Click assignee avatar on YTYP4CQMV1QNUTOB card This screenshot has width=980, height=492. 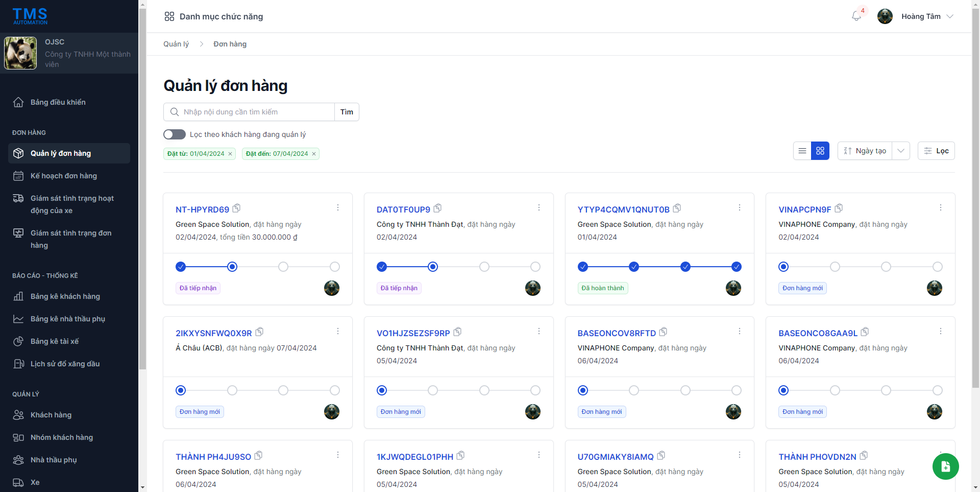click(733, 288)
